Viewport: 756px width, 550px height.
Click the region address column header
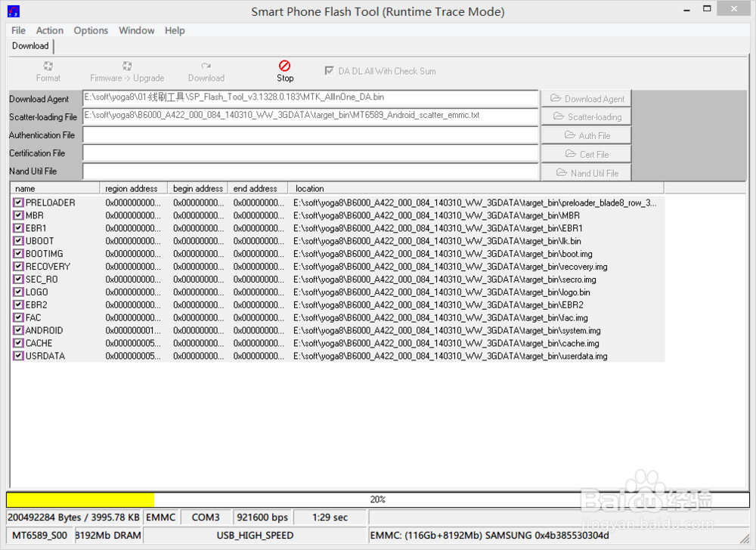click(x=134, y=188)
